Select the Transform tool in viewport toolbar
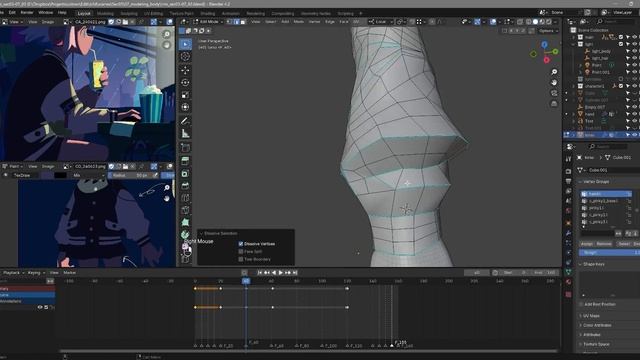The width and height of the screenshot is (640, 360). (185, 107)
